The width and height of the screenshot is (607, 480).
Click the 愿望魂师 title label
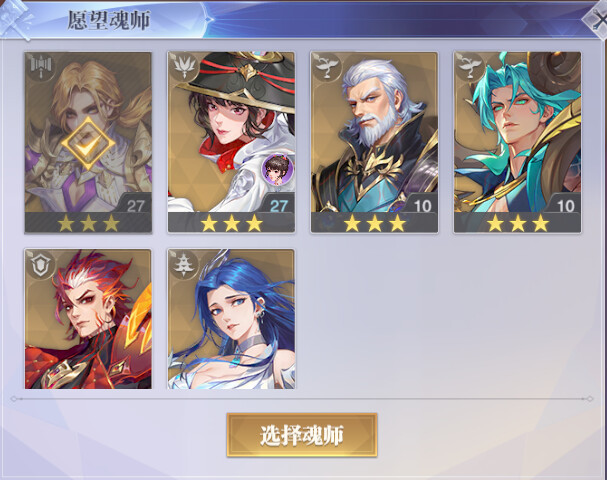tap(109, 20)
